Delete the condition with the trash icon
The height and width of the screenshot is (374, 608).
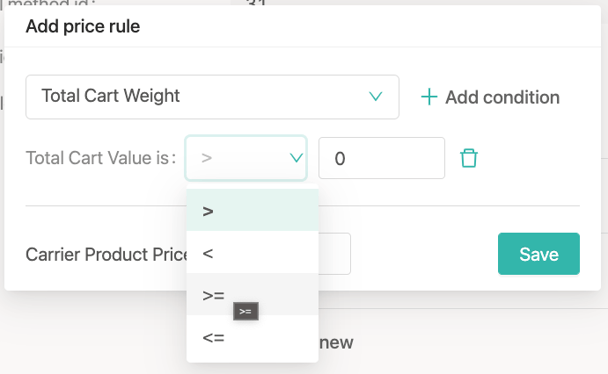[x=469, y=158]
